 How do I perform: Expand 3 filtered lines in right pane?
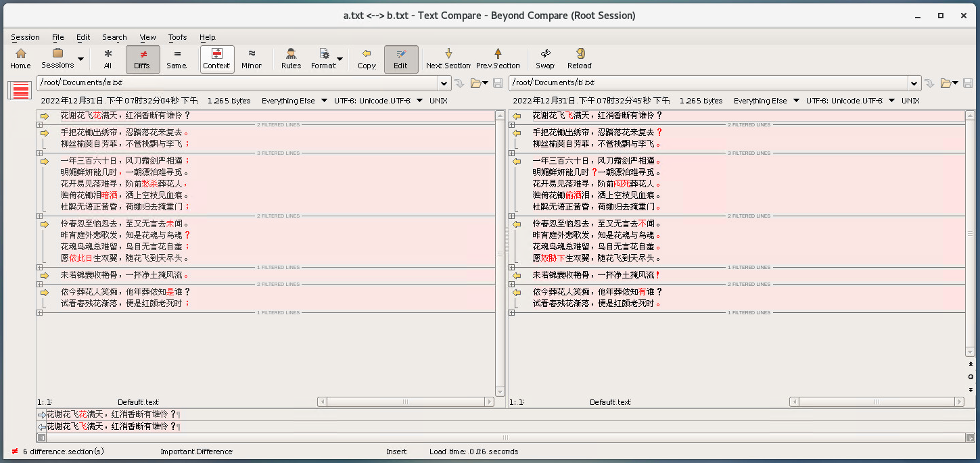coord(512,153)
